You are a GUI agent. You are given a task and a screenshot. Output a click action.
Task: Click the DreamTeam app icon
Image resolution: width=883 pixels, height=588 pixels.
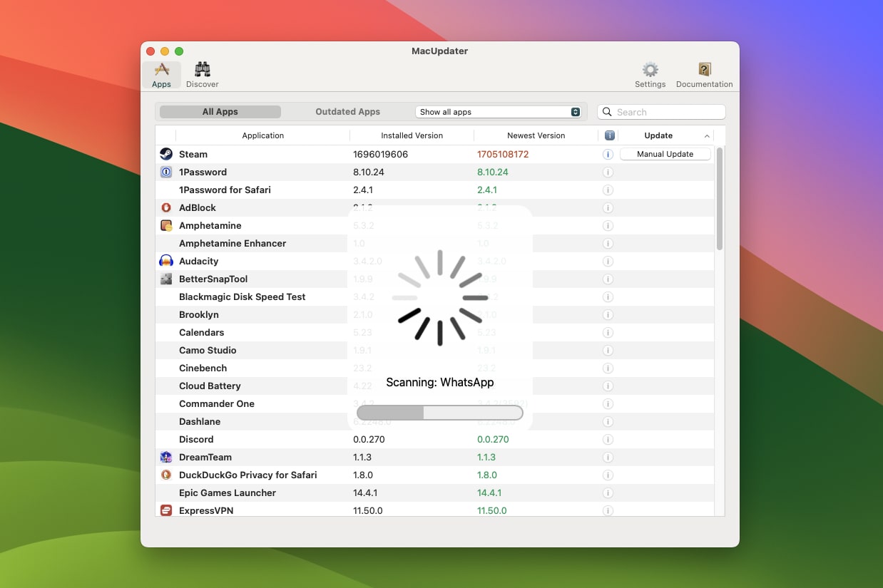click(x=166, y=457)
